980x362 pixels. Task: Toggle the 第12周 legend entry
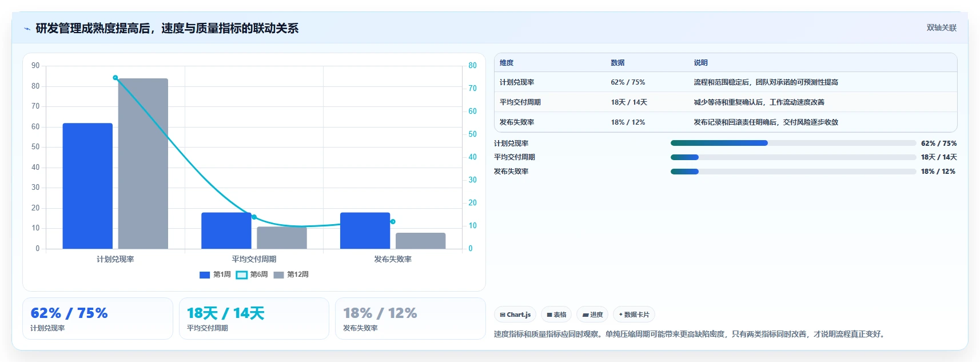coord(291,275)
